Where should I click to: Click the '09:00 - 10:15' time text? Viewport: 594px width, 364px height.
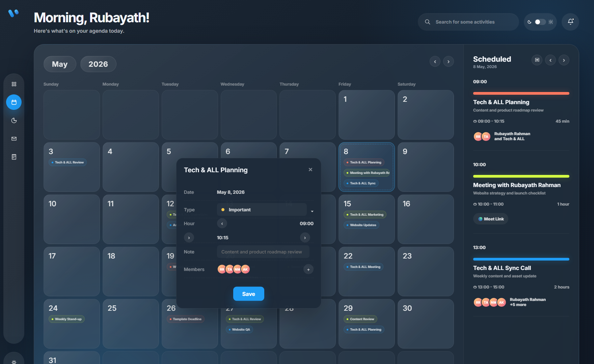click(491, 121)
